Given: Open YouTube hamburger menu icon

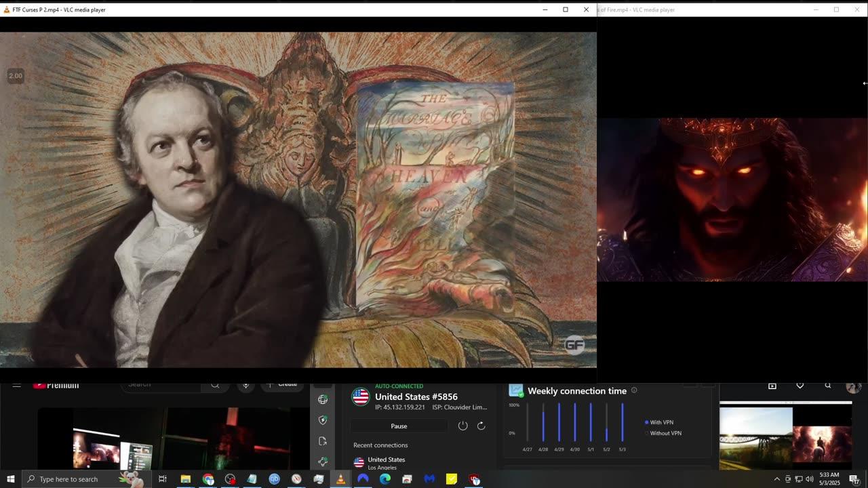Looking at the screenshot, I should point(17,385).
